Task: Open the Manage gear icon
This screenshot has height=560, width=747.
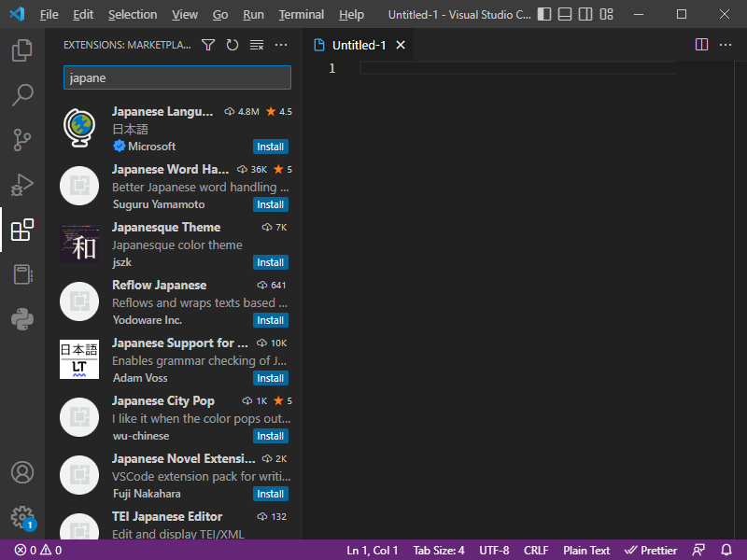Action: [21, 517]
